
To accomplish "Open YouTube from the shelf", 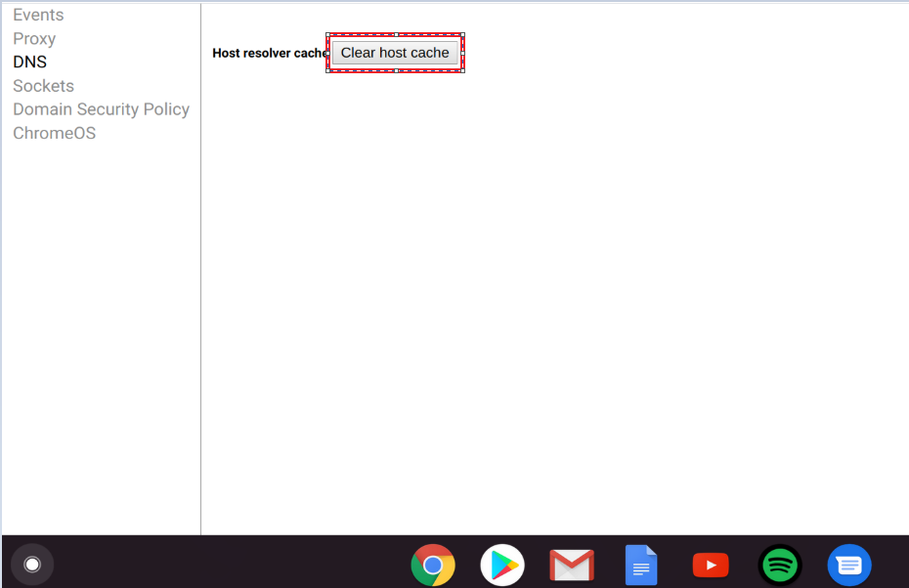I will 711,566.
